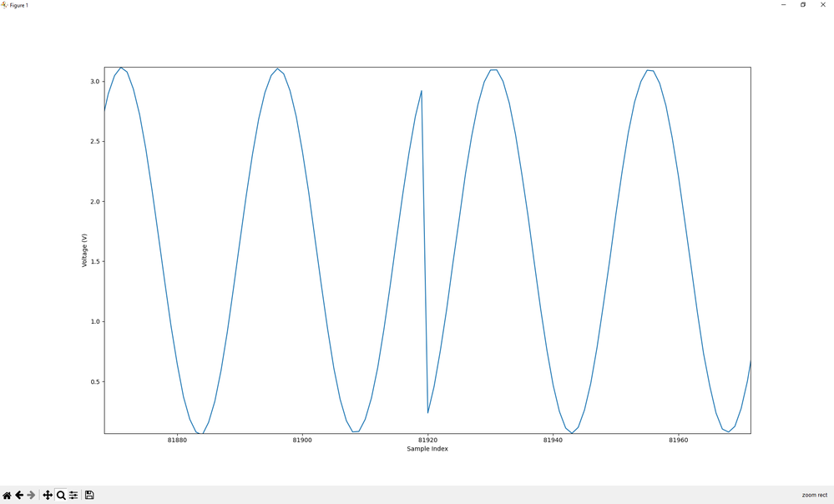
Task: Click the x-axis tick label 81900
Action: click(x=302, y=441)
